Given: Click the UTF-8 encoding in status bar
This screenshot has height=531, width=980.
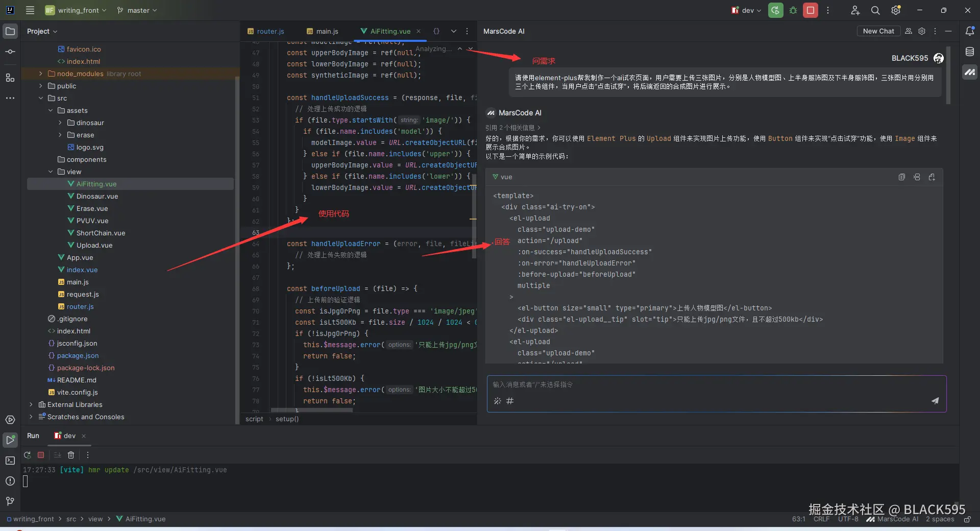Looking at the screenshot, I should 848,519.
